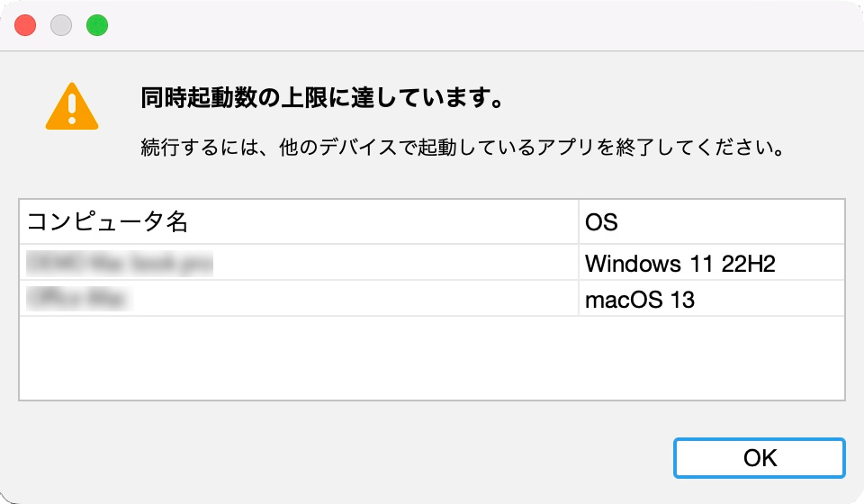The image size is (864, 504).
Task: Confirm the dialog with the OK button
Action: (760, 458)
